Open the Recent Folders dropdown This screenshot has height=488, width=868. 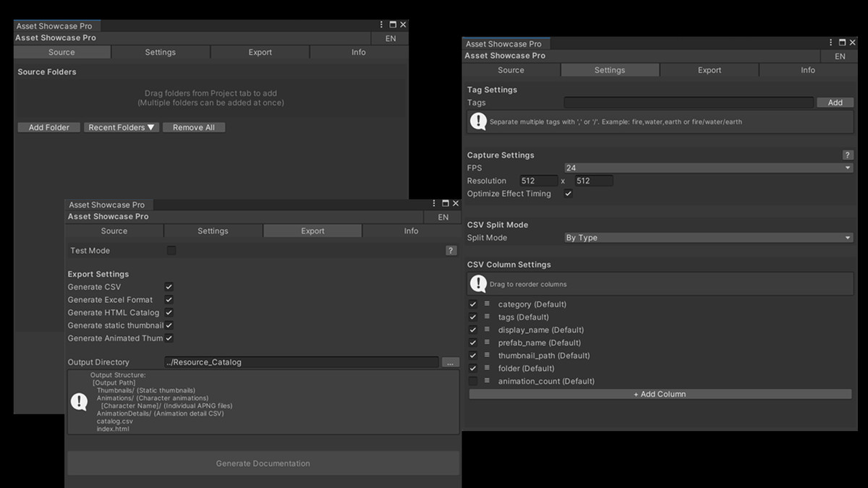click(122, 127)
